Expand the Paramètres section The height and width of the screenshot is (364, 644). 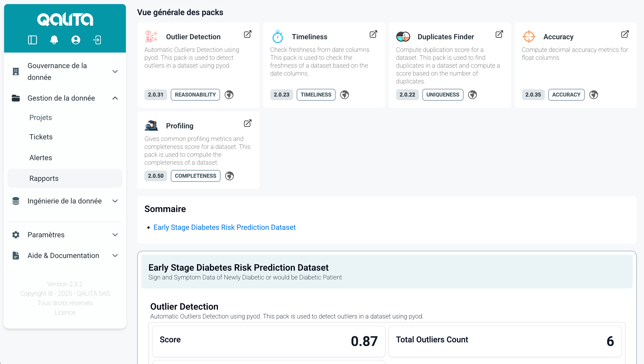(115, 235)
